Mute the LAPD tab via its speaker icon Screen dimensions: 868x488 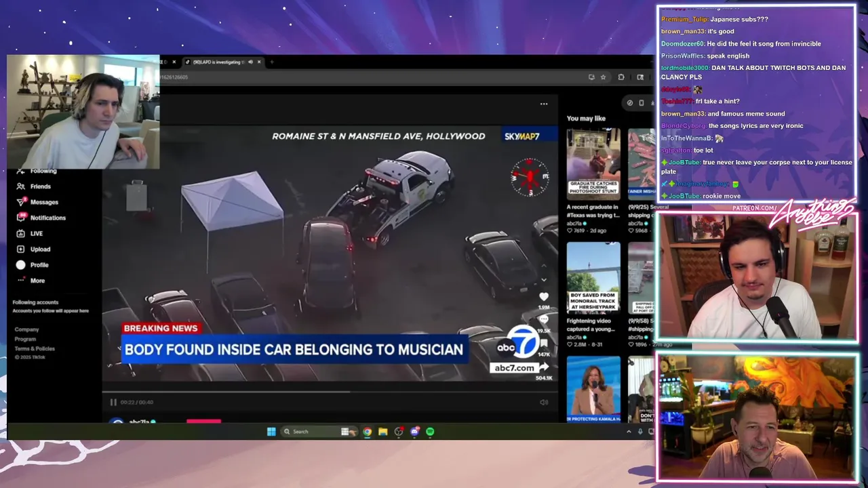[250, 62]
